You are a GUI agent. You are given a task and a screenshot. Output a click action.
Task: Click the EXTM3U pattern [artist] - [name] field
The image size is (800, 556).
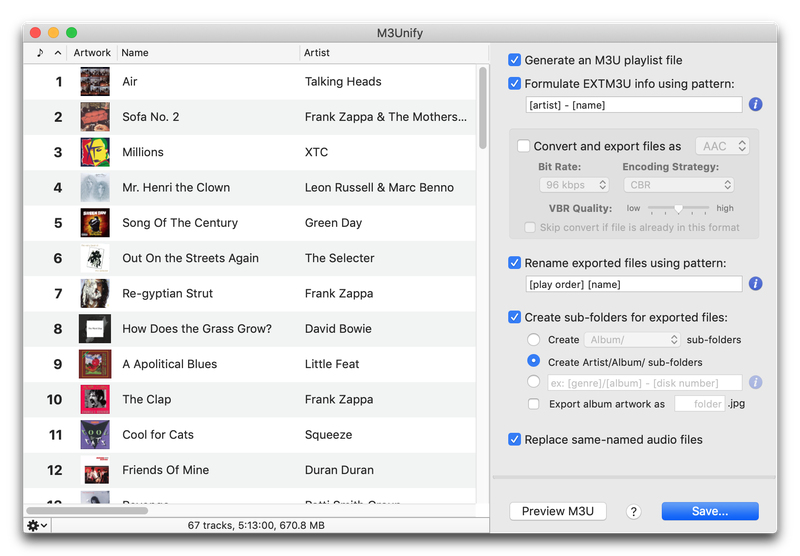634,105
